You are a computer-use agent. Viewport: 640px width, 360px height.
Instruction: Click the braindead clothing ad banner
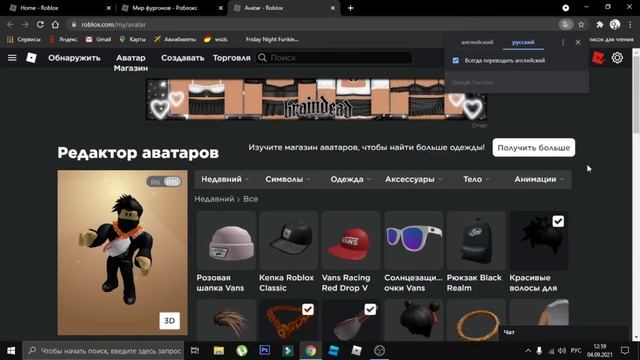tap(317, 100)
